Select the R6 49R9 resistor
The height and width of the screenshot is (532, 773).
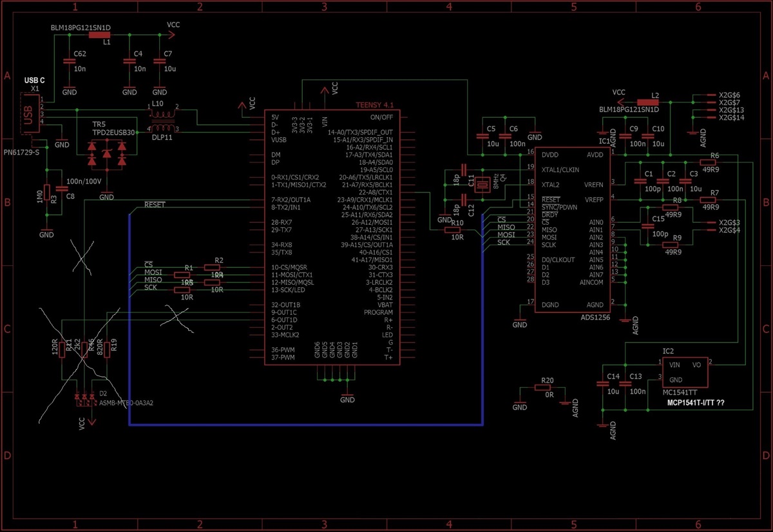click(x=709, y=163)
